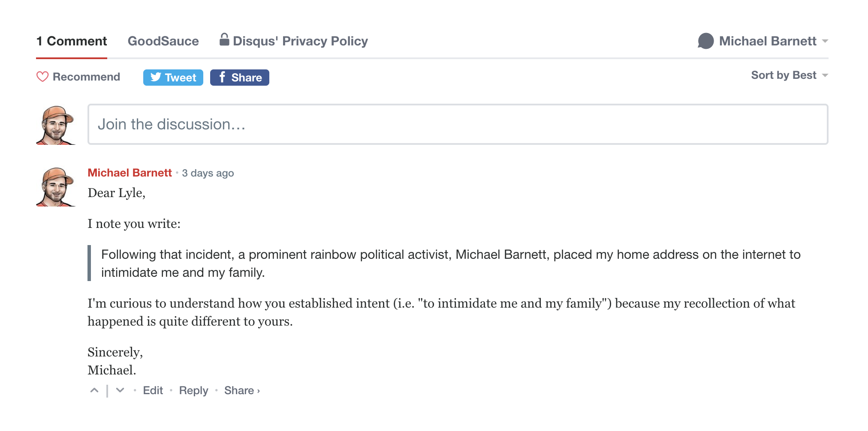Click the Join the discussion text box
This screenshot has width=868, height=431.
coord(458,124)
